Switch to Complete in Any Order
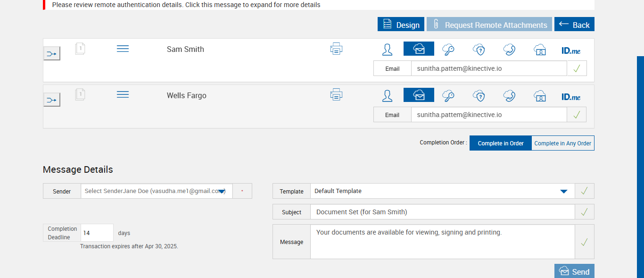Image resolution: width=644 pixels, height=278 pixels. pyautogui.click(x=562, y=143)
